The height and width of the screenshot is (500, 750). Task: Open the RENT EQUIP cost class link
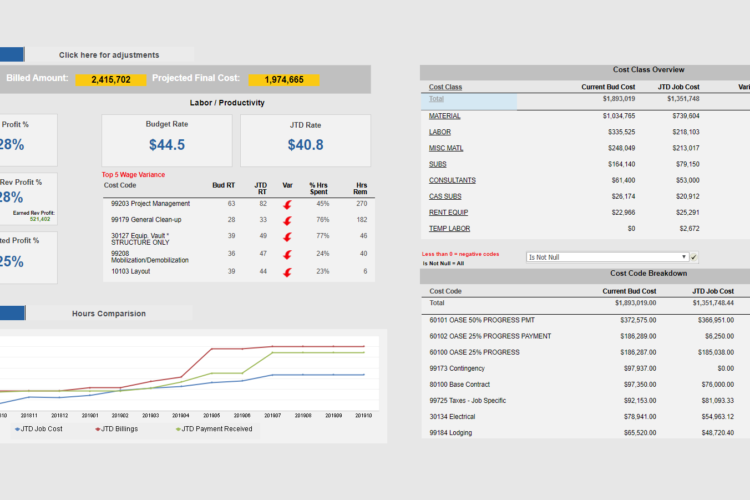coord(448,212)
